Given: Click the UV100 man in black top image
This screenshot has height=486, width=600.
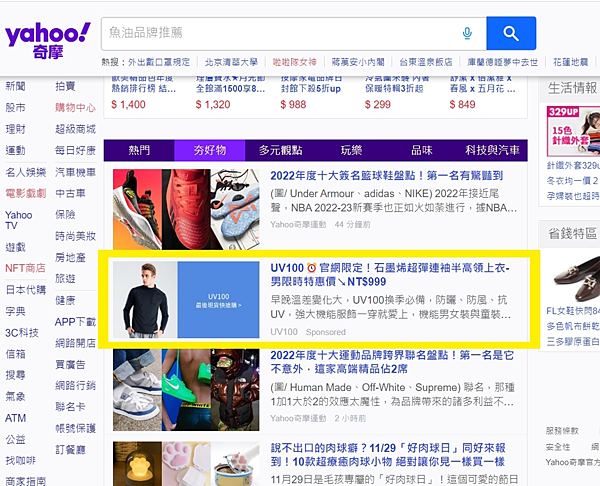Looking at the screenshot, I should tap(145, 300).
